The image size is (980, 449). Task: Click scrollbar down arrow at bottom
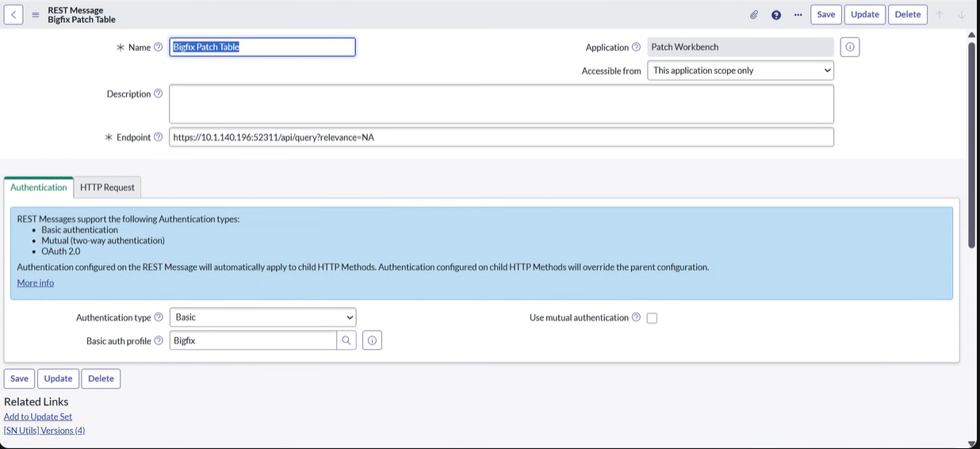pos(972,443)
